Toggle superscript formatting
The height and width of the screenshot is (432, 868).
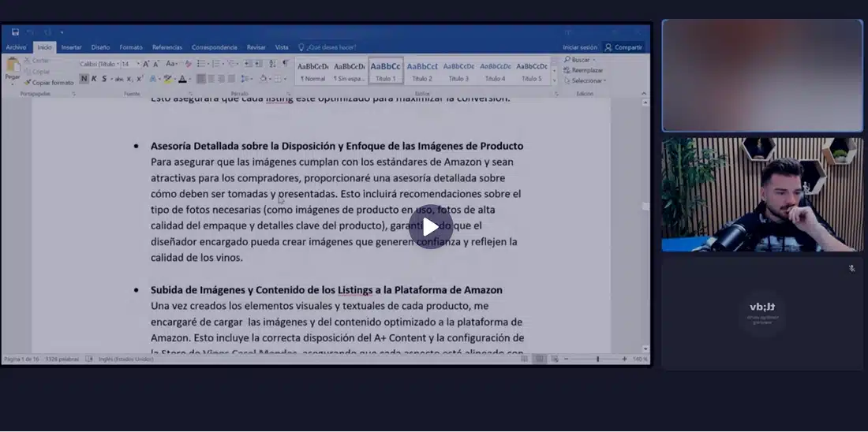140,79
